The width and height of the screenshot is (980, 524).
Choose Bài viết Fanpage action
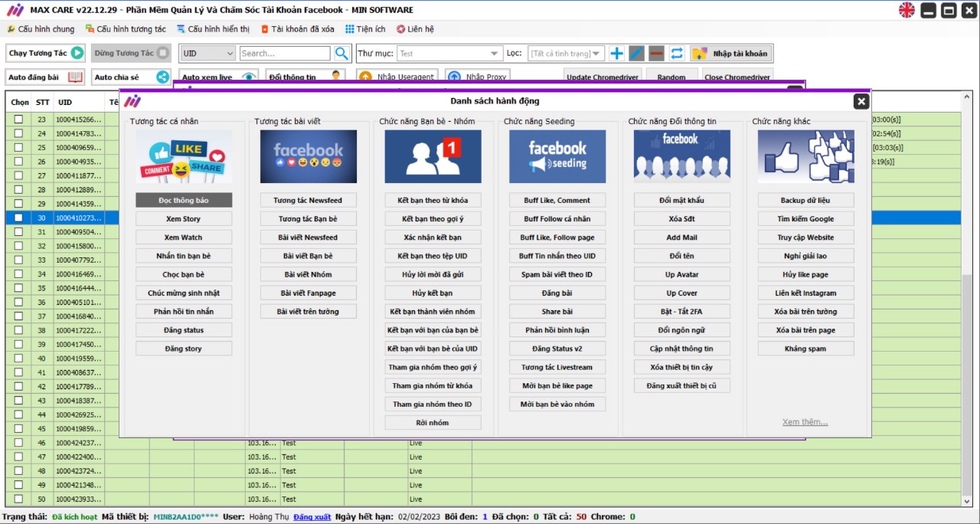pyautogui.click(x=309, y=293)
